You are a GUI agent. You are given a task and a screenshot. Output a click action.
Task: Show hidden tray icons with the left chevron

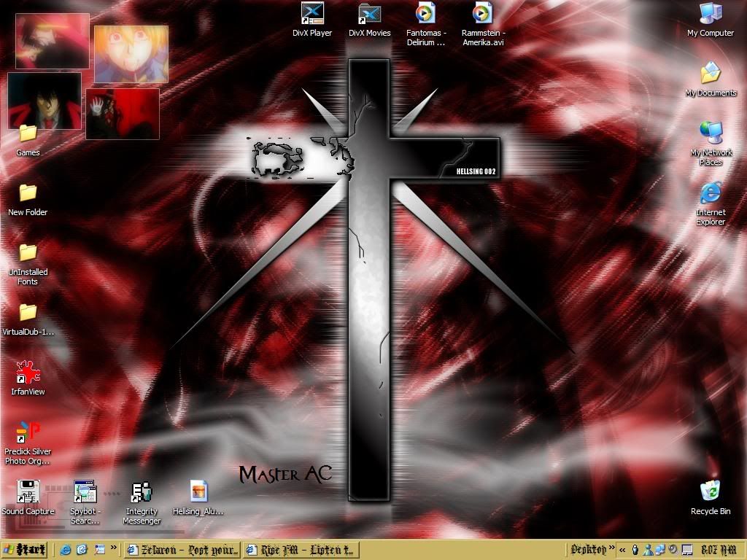point(622,550)
